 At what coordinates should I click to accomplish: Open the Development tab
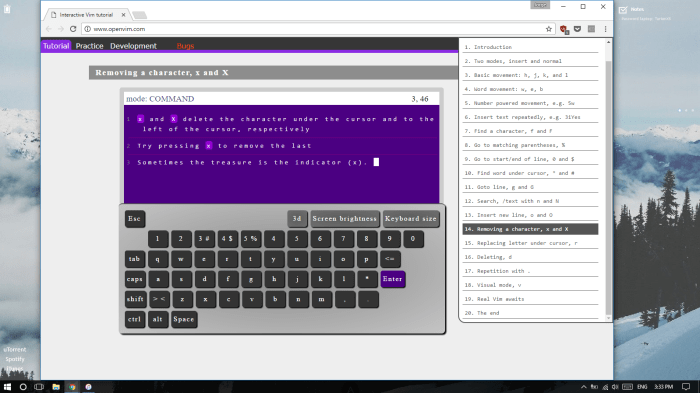[133, 46]
